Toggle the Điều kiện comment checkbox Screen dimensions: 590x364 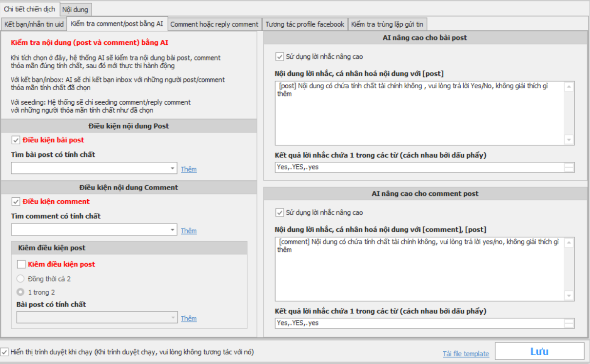coord(16,202)
